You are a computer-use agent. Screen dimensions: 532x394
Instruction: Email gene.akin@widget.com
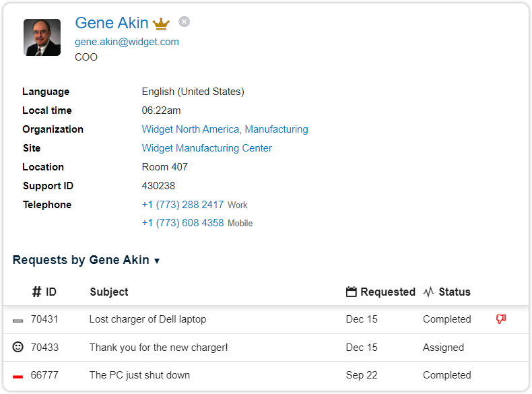(127, 42)
